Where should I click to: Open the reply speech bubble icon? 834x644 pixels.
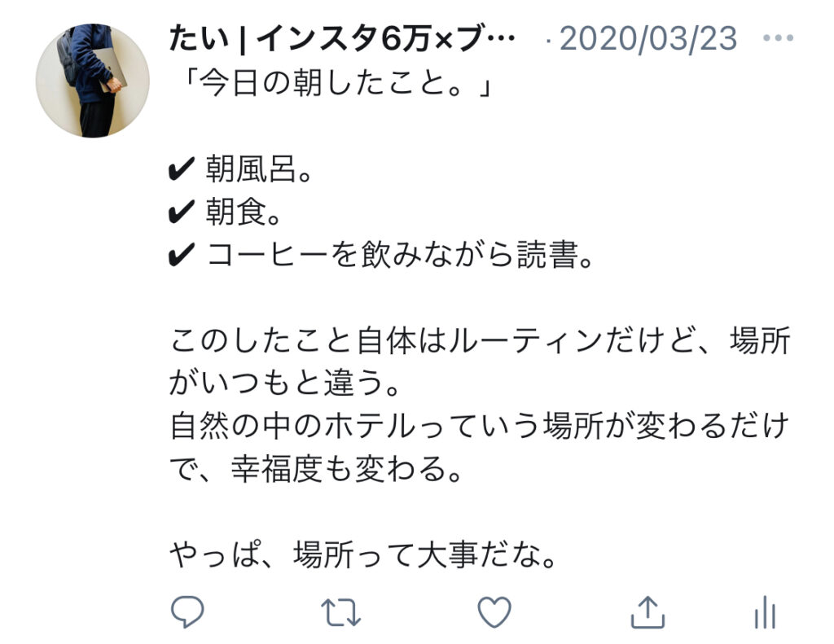(x=187, y=611)
